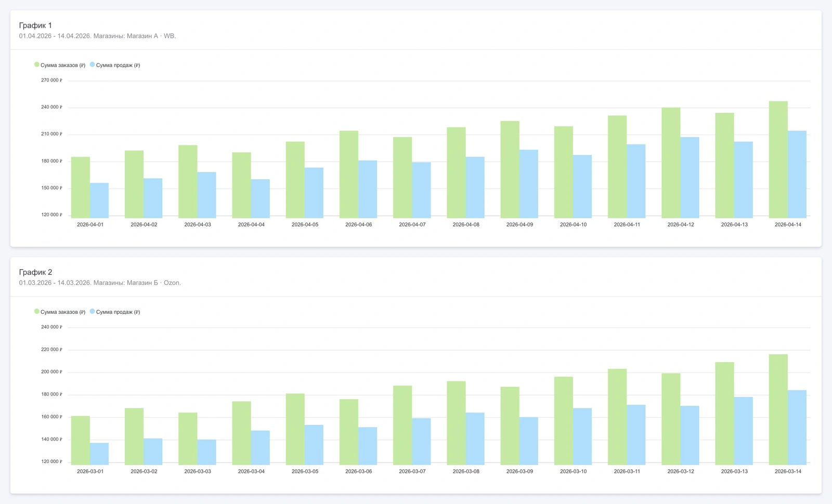This screenshot has height=504, width=832.
Task: Click the green orders bar for 2026-04-06
Action: (x=349, y=174)
